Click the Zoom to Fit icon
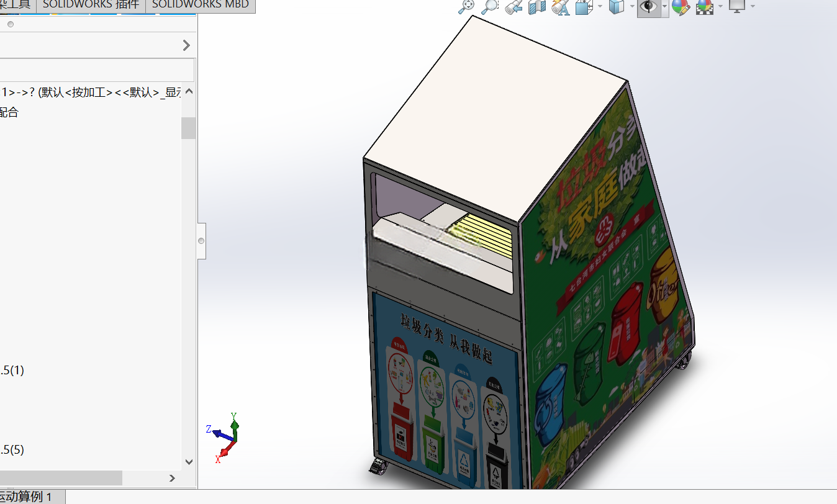Viewport: 837px width, 504px height. (x=466, y=7)
